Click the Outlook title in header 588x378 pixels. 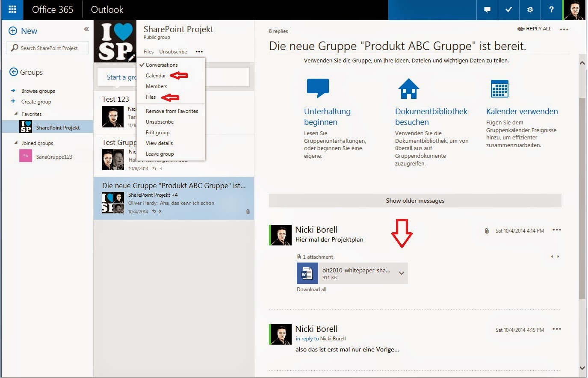(x=107, y=9)
